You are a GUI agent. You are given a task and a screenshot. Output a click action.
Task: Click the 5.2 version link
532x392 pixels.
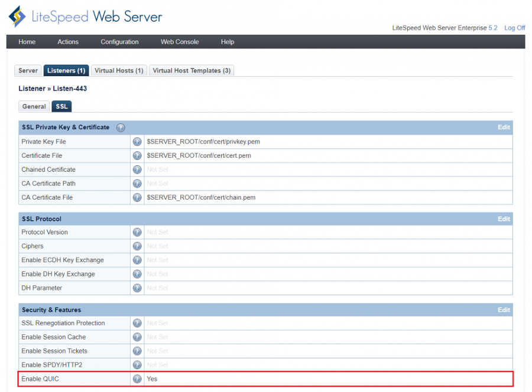(x=492, y=28)
